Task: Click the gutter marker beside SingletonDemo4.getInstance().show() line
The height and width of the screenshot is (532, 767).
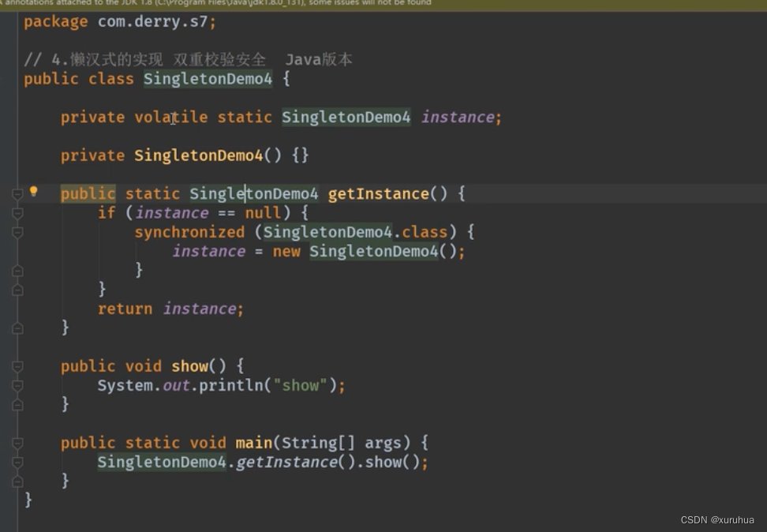Action: point(17,463)
